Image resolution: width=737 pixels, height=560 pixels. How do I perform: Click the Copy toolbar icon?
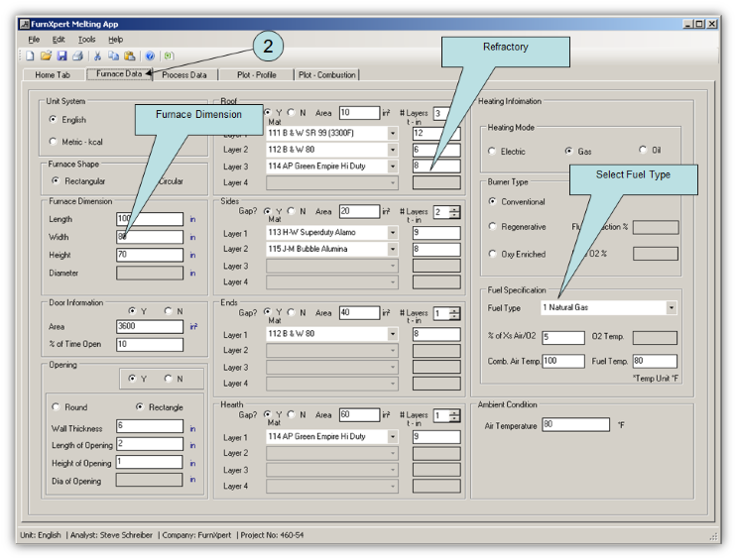(113, 56)
